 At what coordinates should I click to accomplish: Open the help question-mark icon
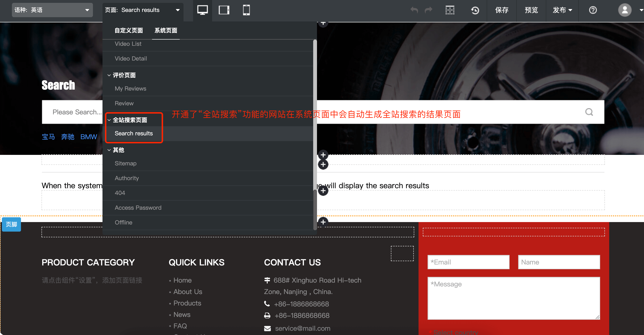coord(593,10)
